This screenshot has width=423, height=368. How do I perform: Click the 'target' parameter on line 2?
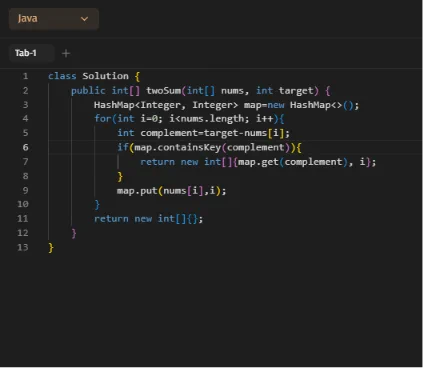pos(296,91)
